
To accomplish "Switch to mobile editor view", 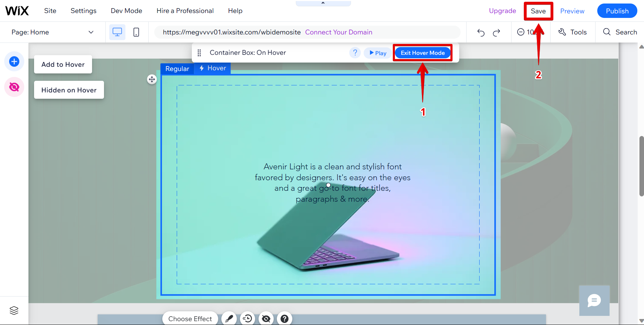I will [136, 32].
